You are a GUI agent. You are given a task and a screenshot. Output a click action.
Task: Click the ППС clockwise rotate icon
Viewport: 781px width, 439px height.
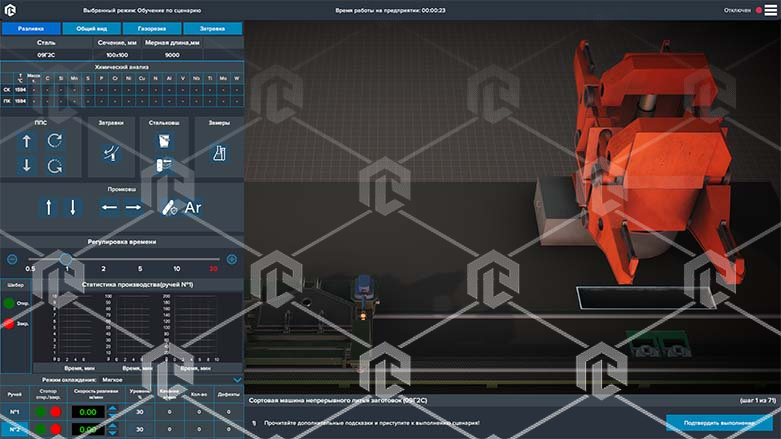(x=55, y=141)
